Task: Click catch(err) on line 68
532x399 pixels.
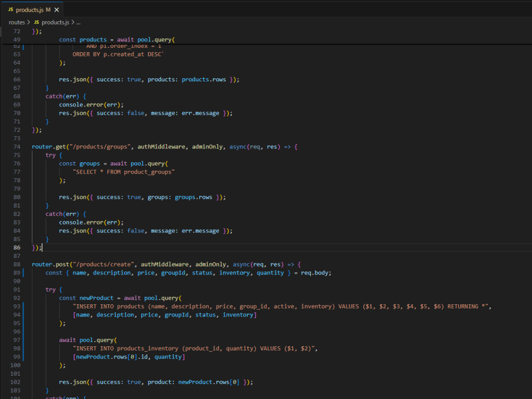Action: tap(62, 96)
